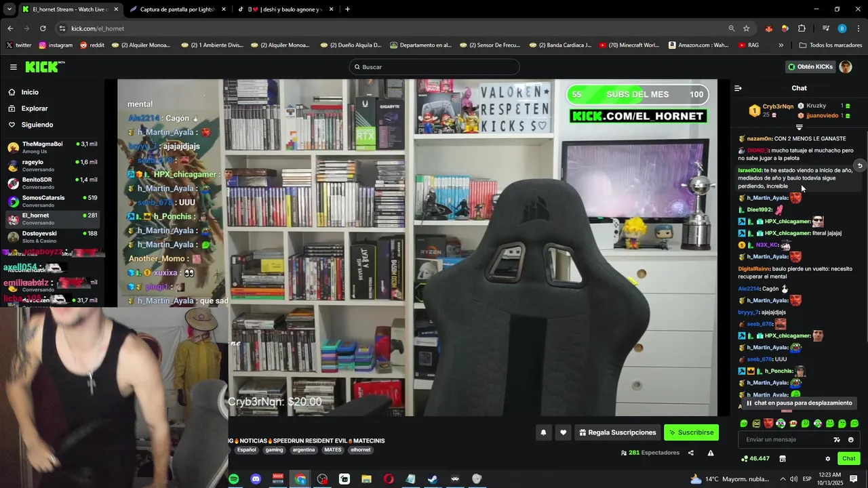Open the Chrome extensions puzzle icon

pyautogui.click(x=802, y=28)
